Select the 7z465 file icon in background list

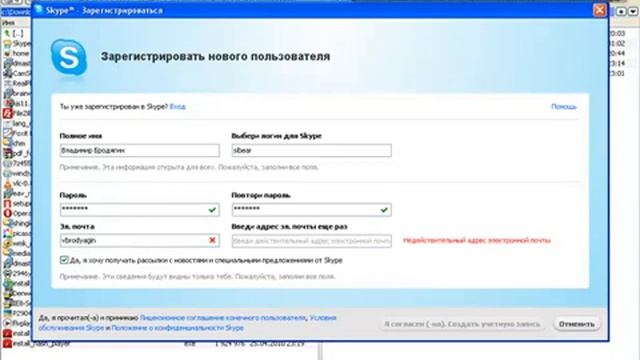(x=7, y=163)
